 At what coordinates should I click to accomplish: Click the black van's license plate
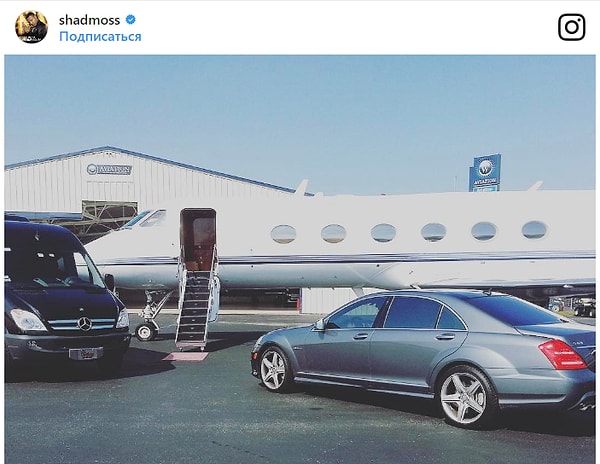point(86,353)
